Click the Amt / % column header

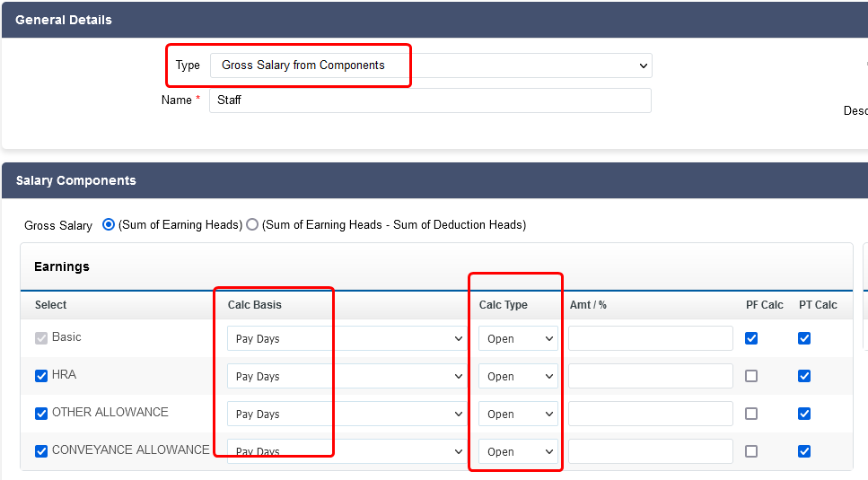click(588, 305)
